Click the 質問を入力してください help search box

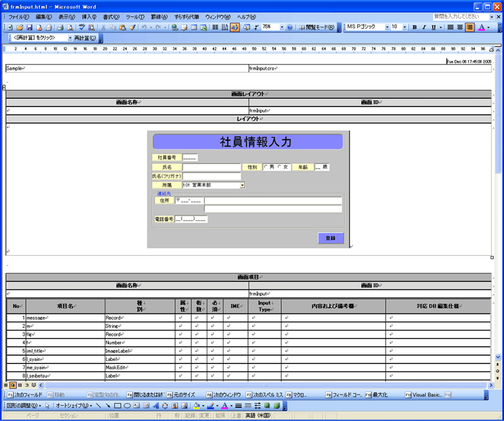pyautogui.click(x=461, y=17)
